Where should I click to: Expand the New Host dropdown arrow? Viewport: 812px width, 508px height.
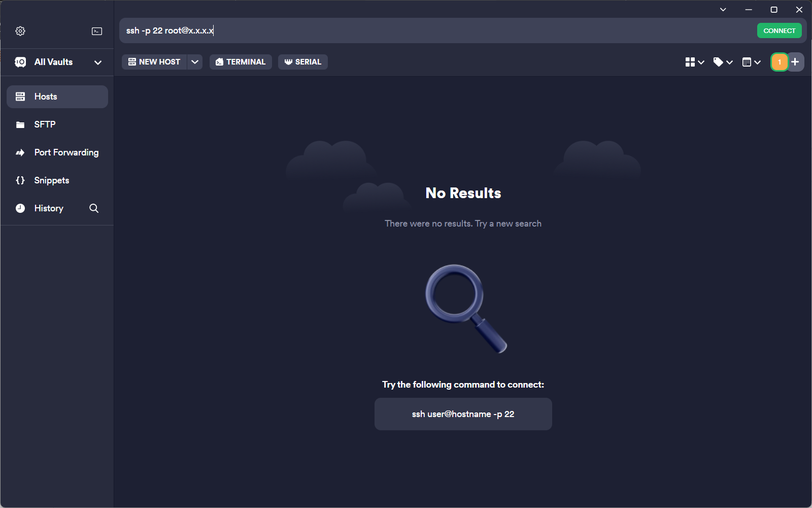pyautogui.click(x=195, y=62)
